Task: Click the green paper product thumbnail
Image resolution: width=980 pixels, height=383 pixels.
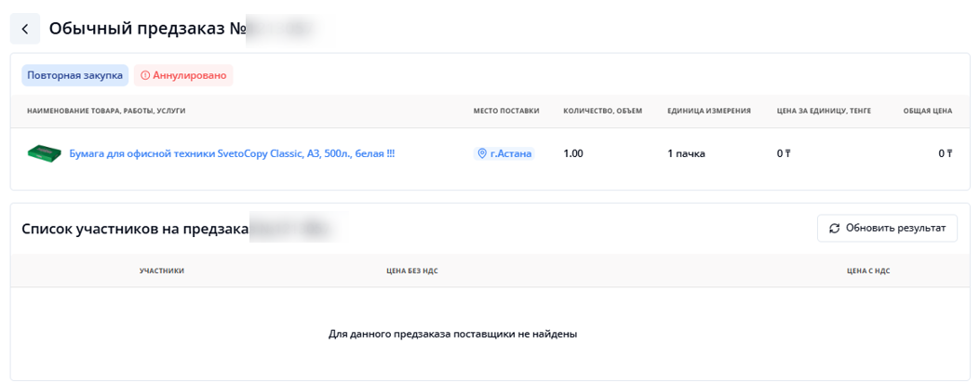Action: click(43, 153)
